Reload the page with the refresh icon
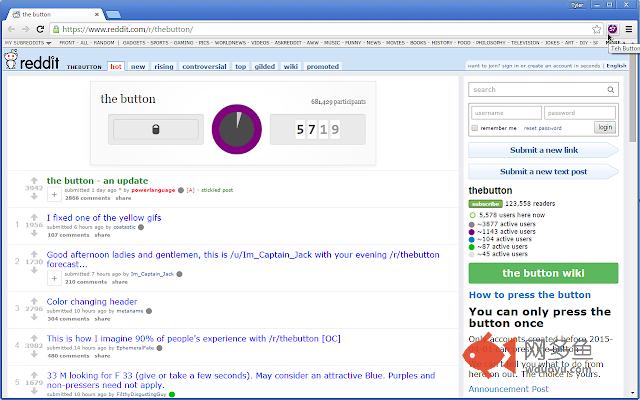Image resolution: width=640 pixels, height=400 pixels. [x=40, y=29]
